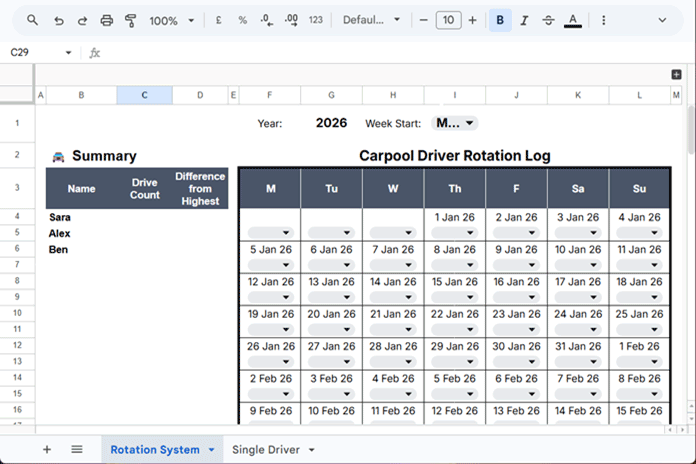This screenshot has width=696, height=464.
Task: Print the spreadsheet
Action: [107, 20]
